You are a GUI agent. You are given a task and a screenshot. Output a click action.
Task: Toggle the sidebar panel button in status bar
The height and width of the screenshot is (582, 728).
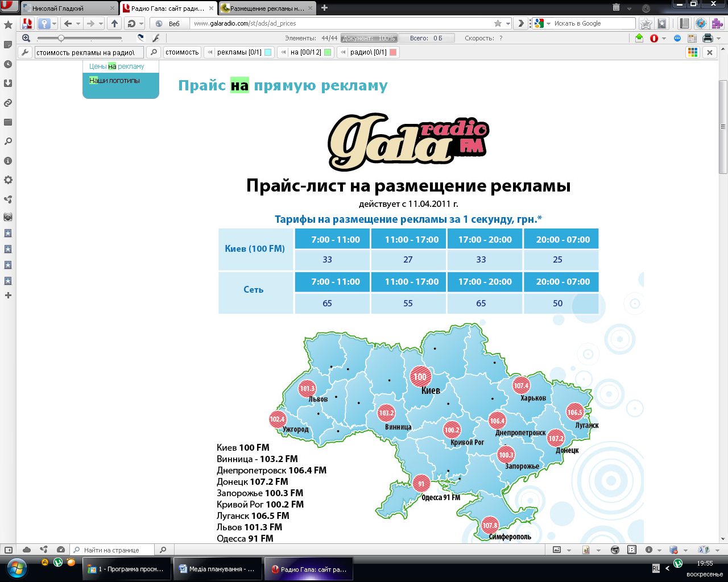pos(8,550)
